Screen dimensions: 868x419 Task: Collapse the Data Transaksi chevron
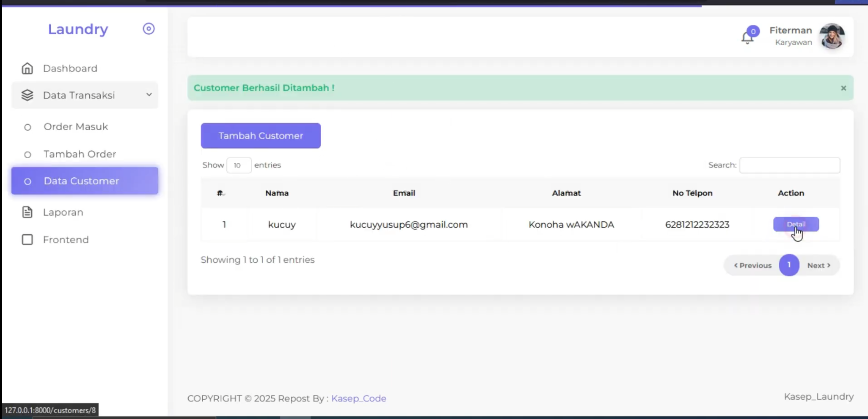click(x=149, y=95)
